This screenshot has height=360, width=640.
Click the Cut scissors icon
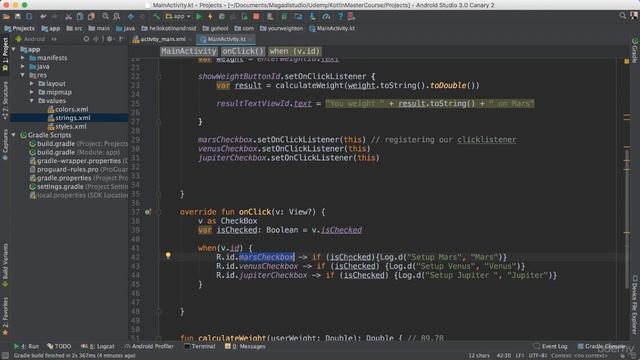click(x=68, y=17)
